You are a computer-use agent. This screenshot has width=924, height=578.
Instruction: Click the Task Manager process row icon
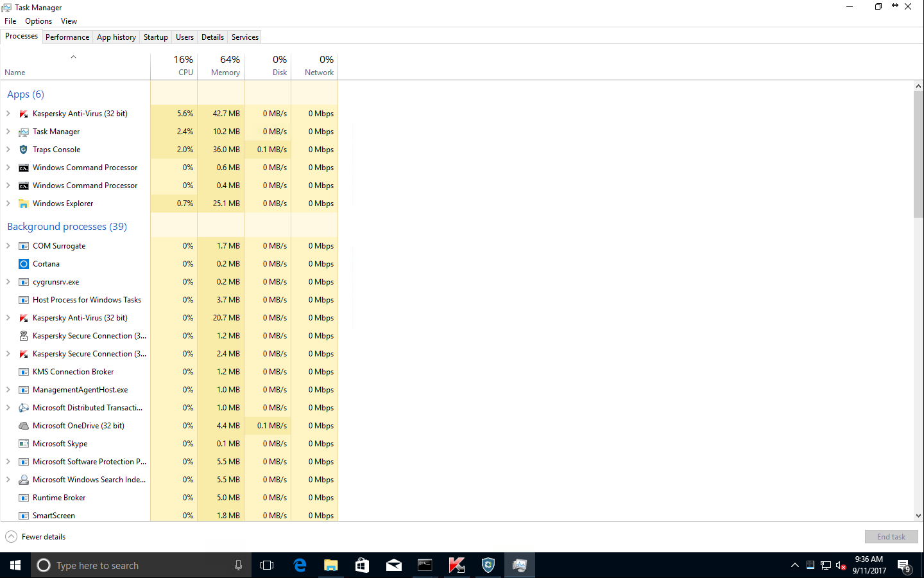[24, 132]
